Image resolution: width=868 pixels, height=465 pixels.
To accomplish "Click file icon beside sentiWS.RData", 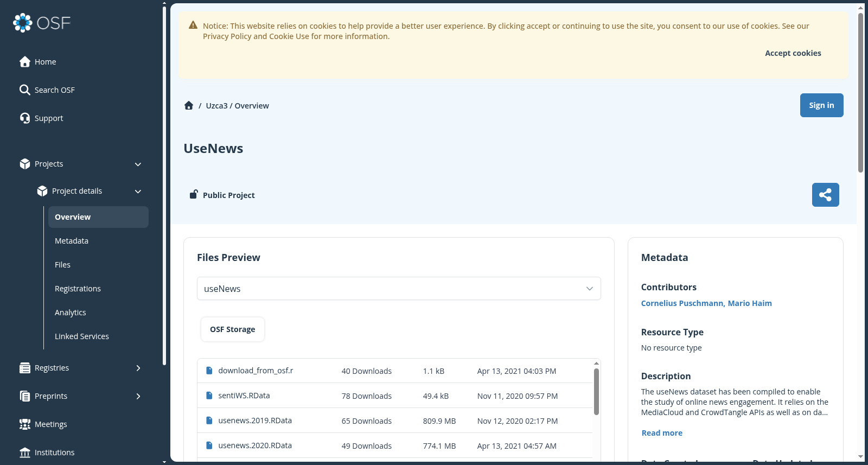I will pyautogui.click(x=209, y=396).
